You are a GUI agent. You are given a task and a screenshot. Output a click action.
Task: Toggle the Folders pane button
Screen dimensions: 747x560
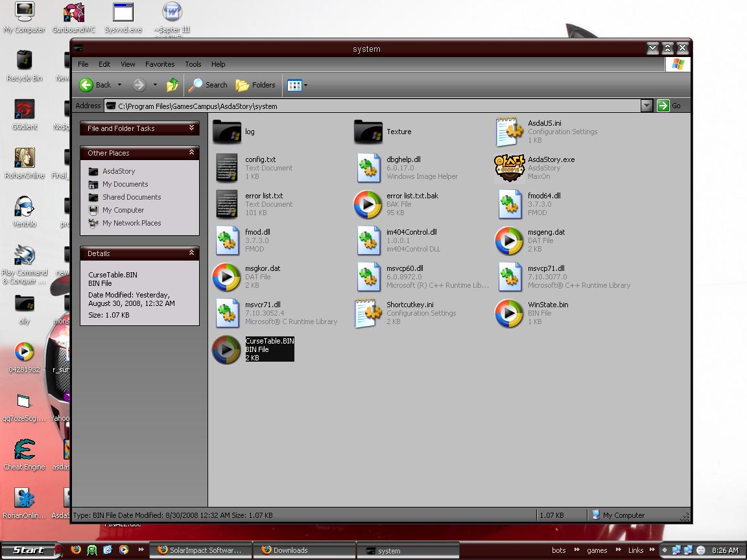[255, 85]
